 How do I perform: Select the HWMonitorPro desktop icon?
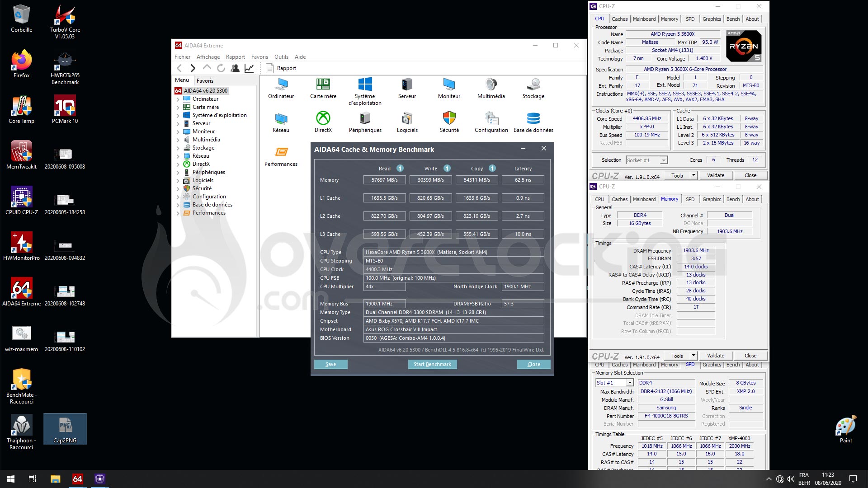coord(21,246)
